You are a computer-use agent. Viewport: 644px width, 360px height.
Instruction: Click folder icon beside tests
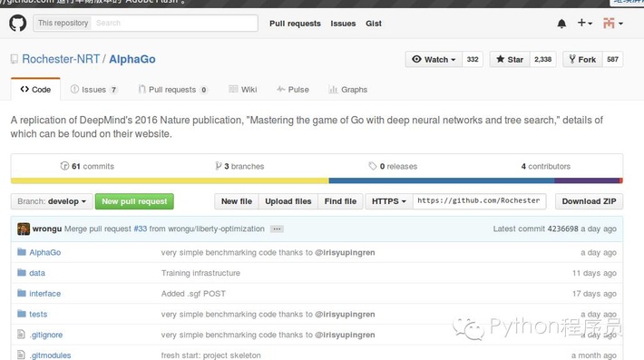[22, 314]
